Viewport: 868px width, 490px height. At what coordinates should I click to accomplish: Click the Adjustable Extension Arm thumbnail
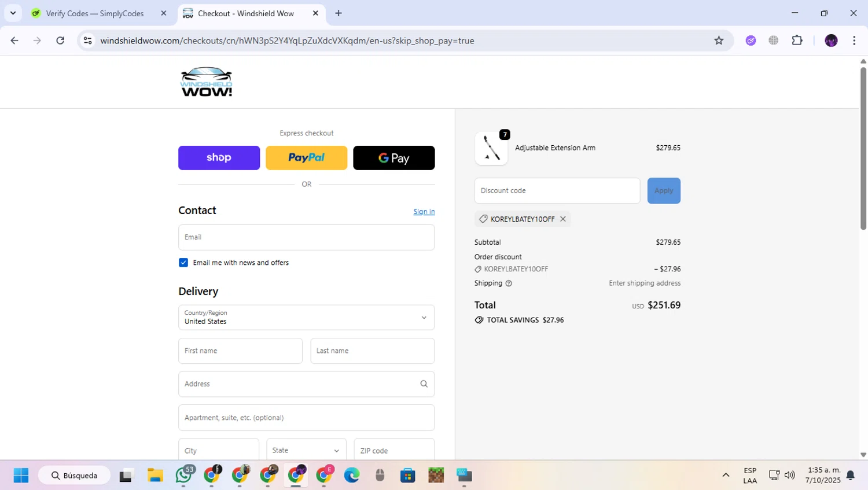491,148
